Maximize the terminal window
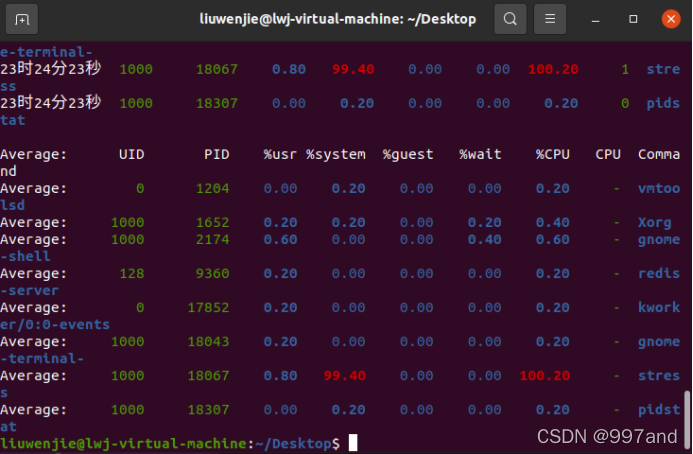 (633, 19)
